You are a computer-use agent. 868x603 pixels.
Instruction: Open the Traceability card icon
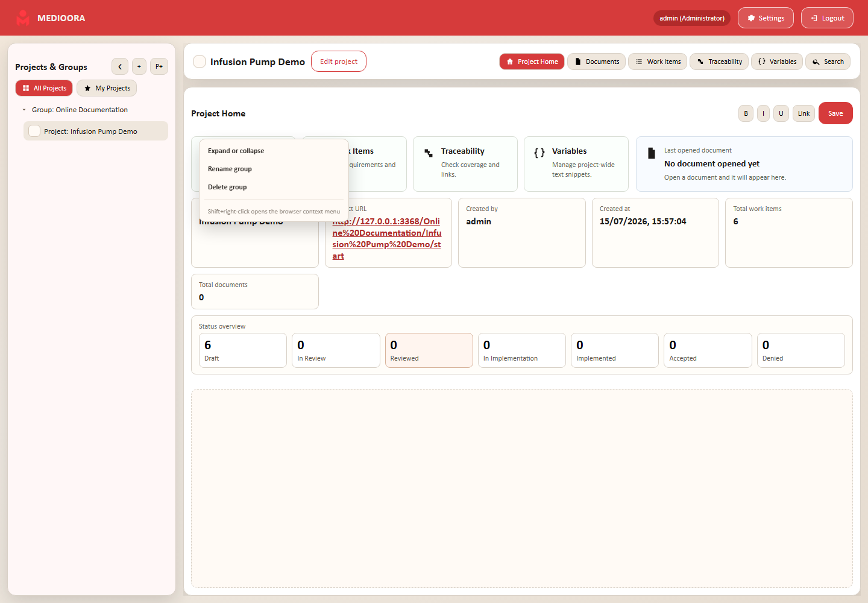(429, 153)
